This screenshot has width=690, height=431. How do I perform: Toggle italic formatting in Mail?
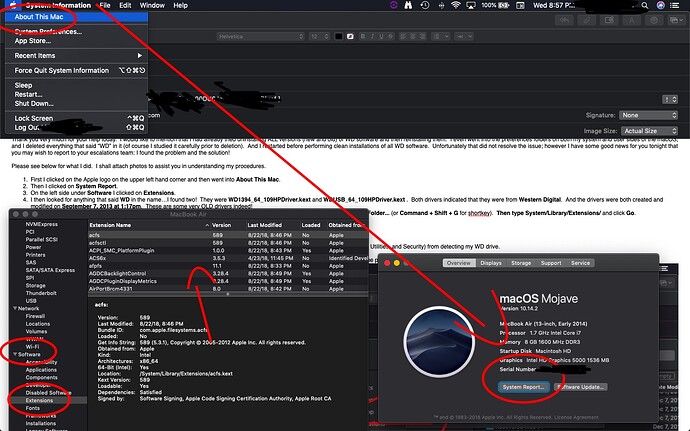pyautogui.click(x=372, y=36)
